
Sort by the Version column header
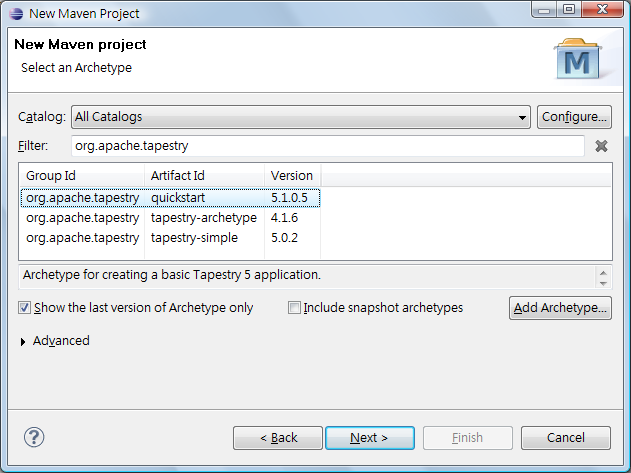pyautogui.click(x=291, y=176)
